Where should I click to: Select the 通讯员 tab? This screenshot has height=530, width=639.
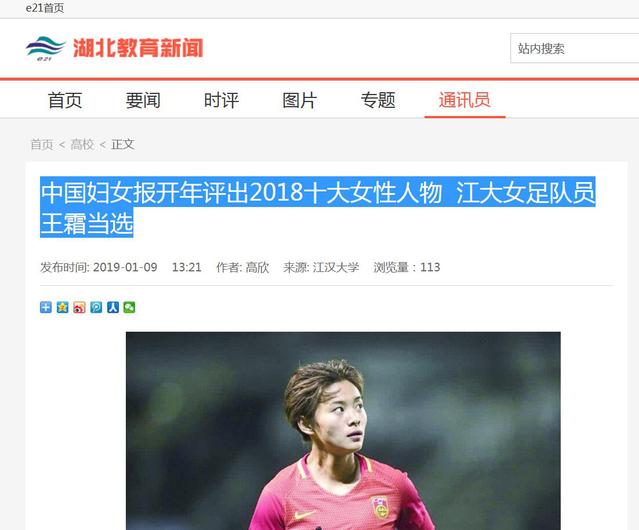[x=465, y=100]
